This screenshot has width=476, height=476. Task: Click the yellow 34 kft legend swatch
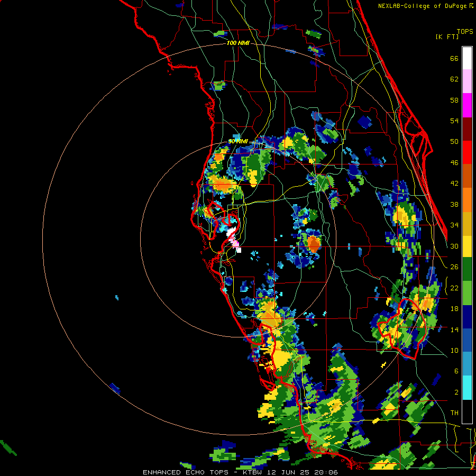point(467,246)
